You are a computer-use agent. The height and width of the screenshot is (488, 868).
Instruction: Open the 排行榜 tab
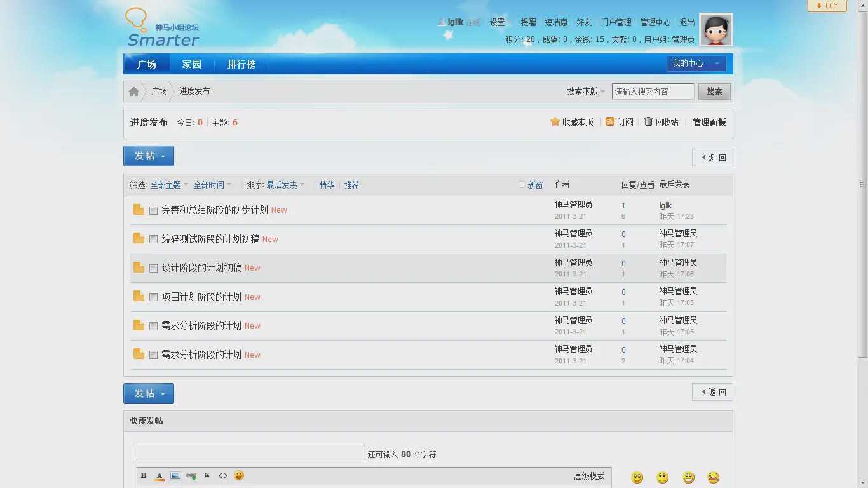[x=241, y=64]
